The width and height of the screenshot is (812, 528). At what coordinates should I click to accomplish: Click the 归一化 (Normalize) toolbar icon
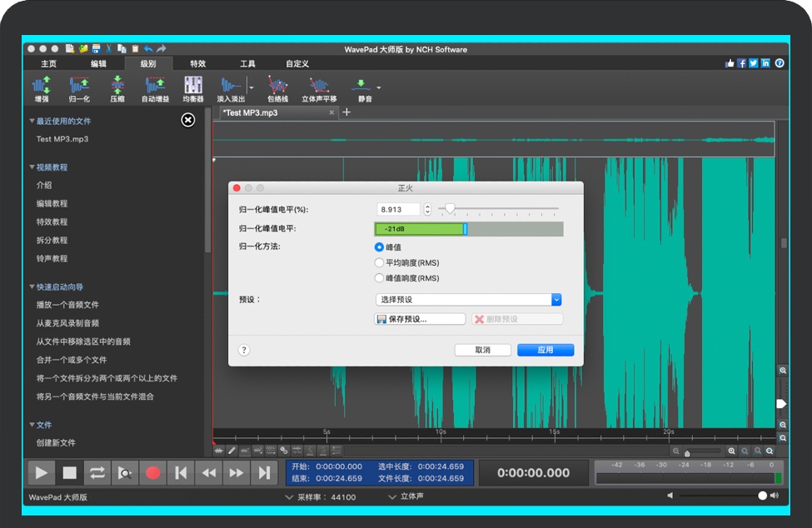coord(79,88)
